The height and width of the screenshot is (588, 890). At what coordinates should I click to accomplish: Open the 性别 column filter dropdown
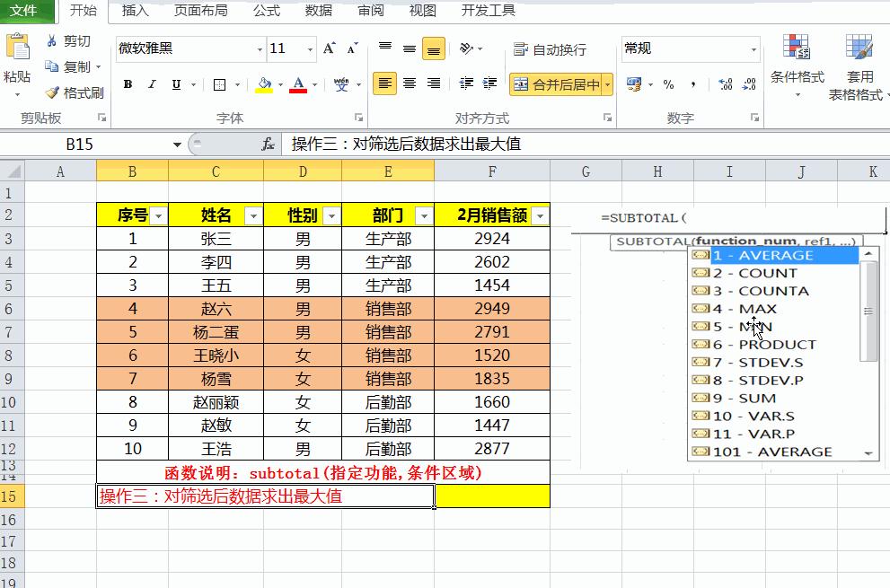331,215
